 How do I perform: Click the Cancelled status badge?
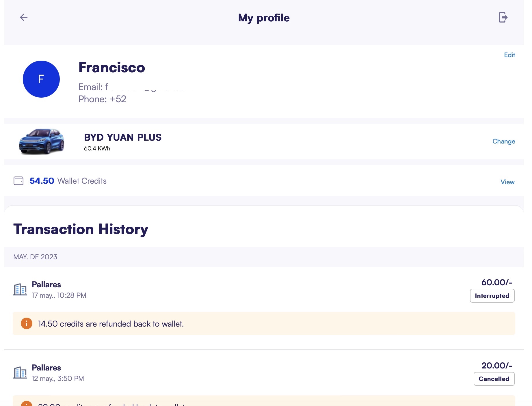[x=494, y=379]
